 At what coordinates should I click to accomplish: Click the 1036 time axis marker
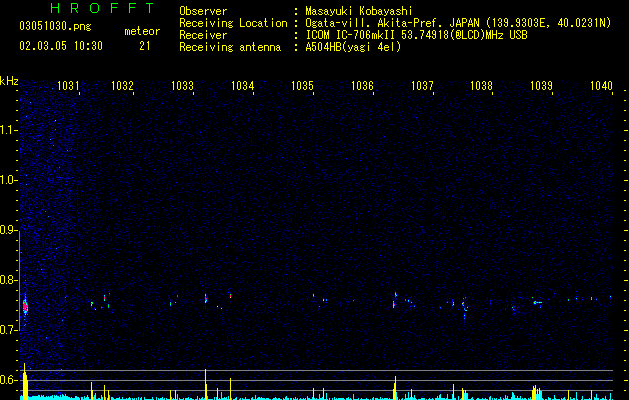362,85
